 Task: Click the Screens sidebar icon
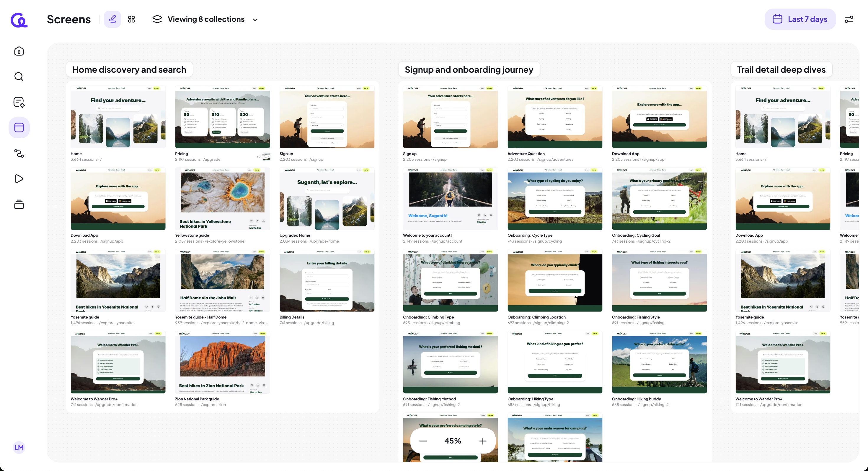coord(19,128)
